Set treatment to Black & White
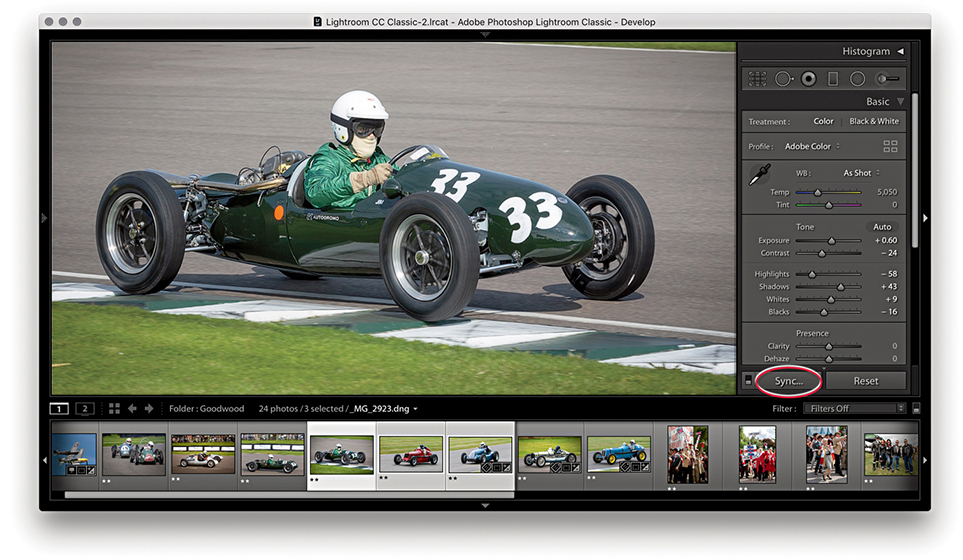The width and height of the screenshot is (963, 560). pos(873,121)
